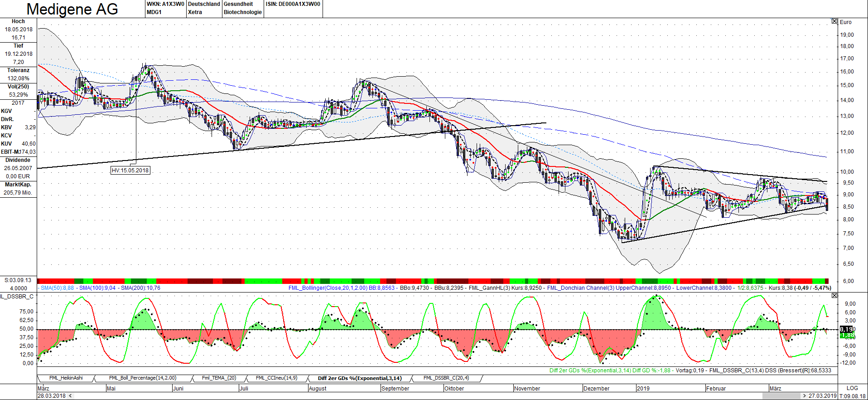The height and width of the screenshot is (400, 868).
Task: Click the Euro axis unit label
Action: coord(846,22)
